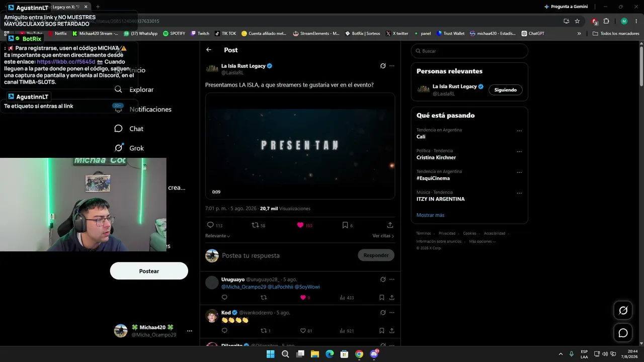Open Grok actions on La Isla Rust Legacy post
The height and width of the screenshot is (362, 644).
point(383,66)
